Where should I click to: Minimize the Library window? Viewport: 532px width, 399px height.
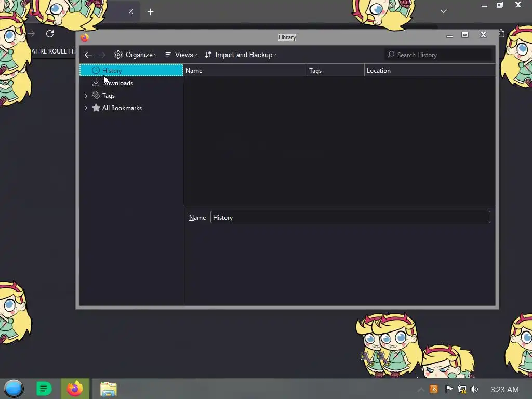click(449, 35)
